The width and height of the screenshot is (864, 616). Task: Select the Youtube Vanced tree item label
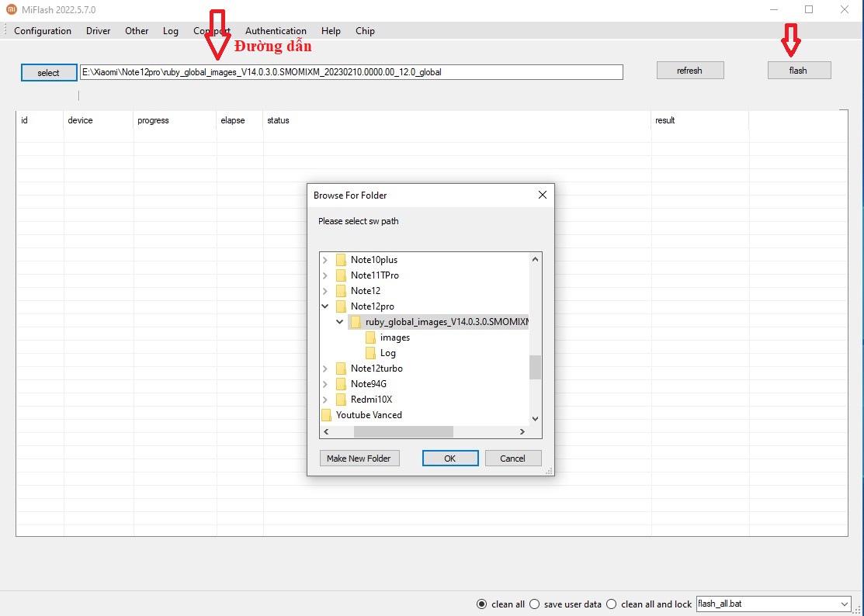pos(370,414)
